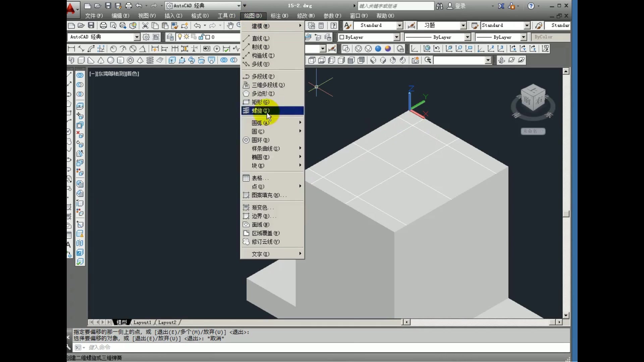
Task: Select the Helix tool on modeling toolbar
Action: click(150, 60)
